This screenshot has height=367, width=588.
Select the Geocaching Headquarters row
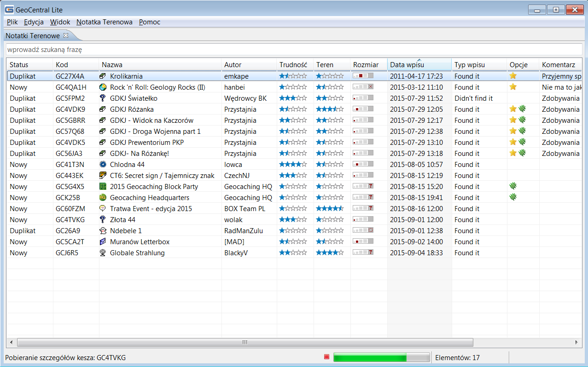click(x=150, y=198)
